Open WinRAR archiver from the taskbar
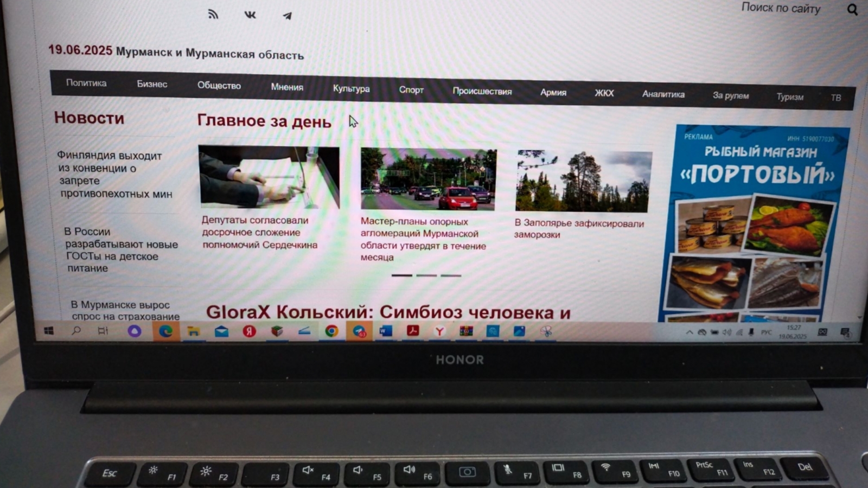868x488 pixels. point(466,331)
